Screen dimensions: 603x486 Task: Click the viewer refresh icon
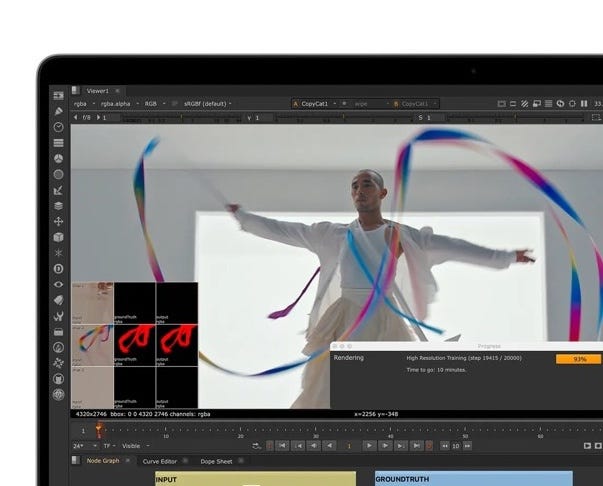pos(560,104)
